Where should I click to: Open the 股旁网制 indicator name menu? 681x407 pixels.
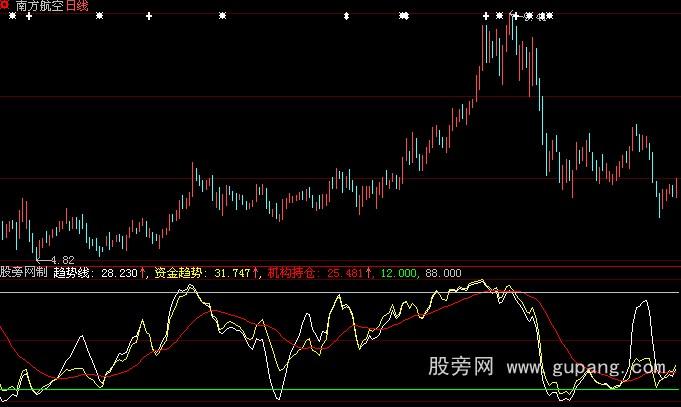(24, 271)
